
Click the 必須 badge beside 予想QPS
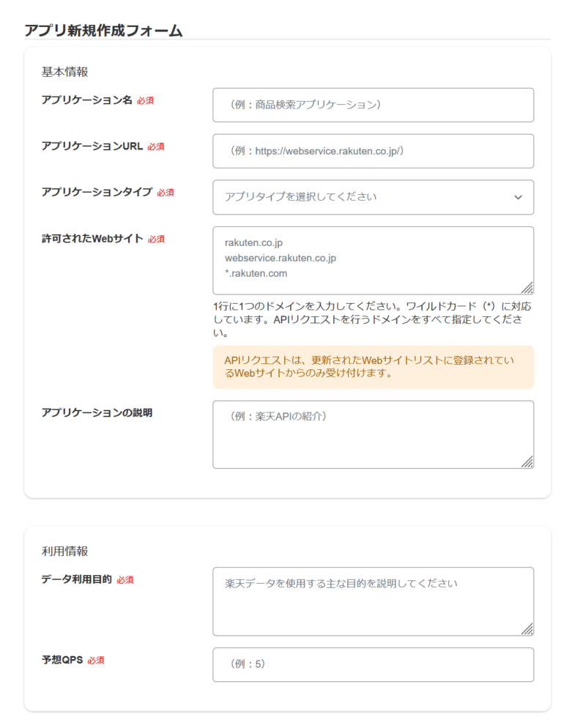(x=96, y=661)
